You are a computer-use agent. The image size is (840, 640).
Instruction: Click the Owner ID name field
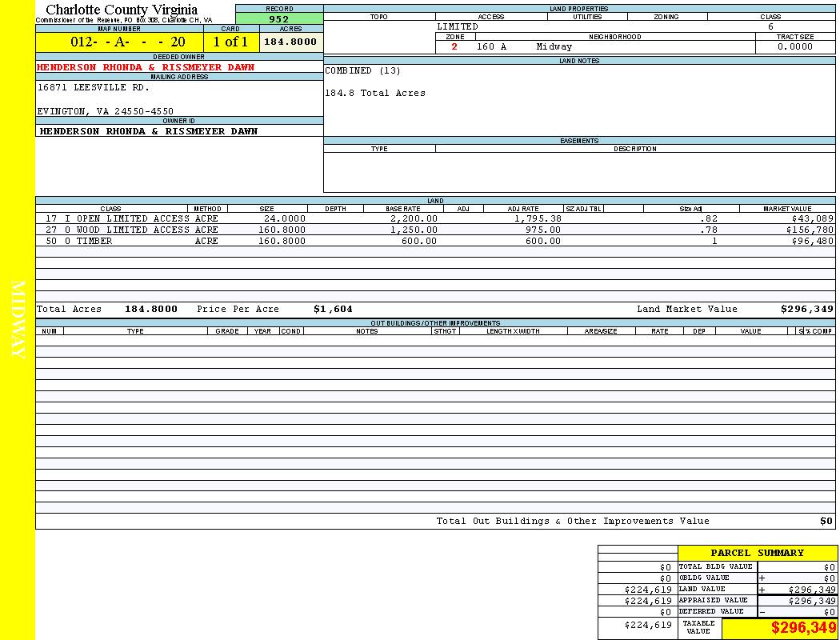tap(149, 131)
